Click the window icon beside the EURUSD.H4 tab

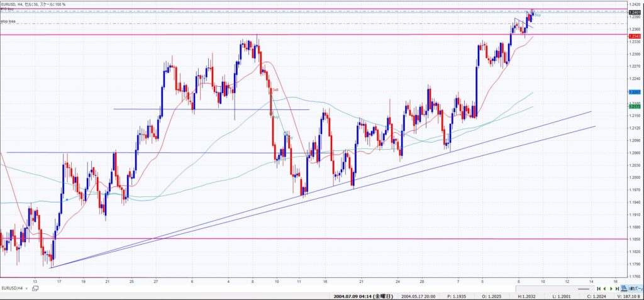click(35, 287)
